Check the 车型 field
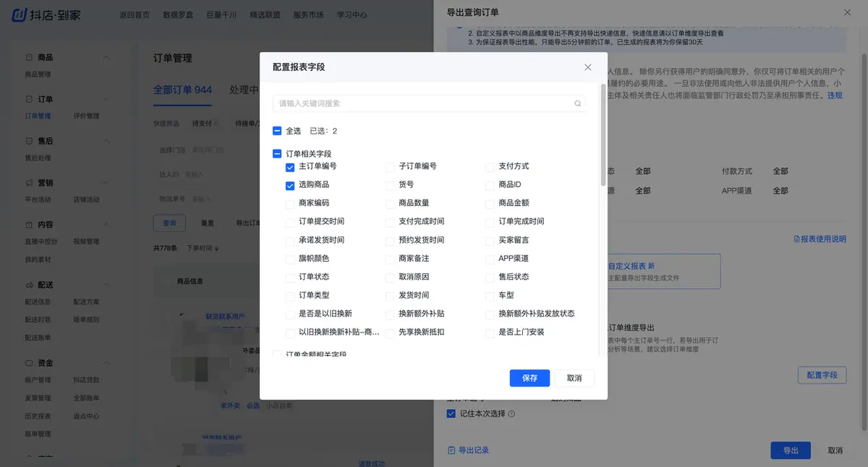The image size is (868, 467). 490,296
